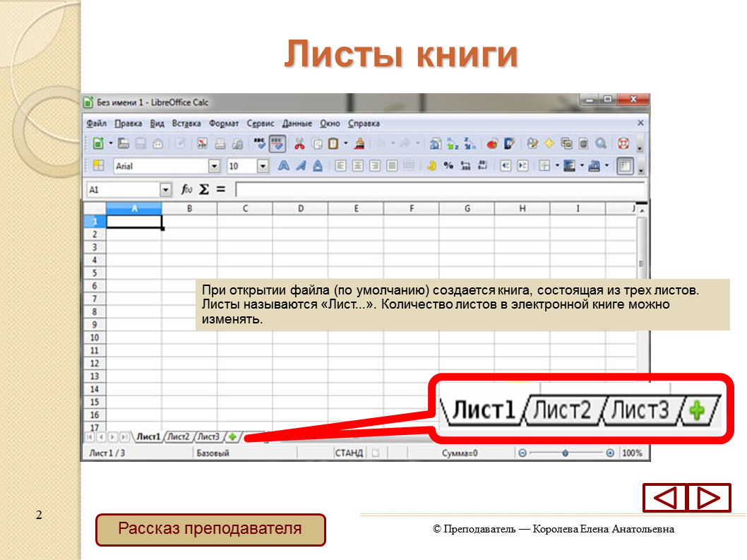Click the Export as PDF icon
The image size is (747, 560).
202,143
